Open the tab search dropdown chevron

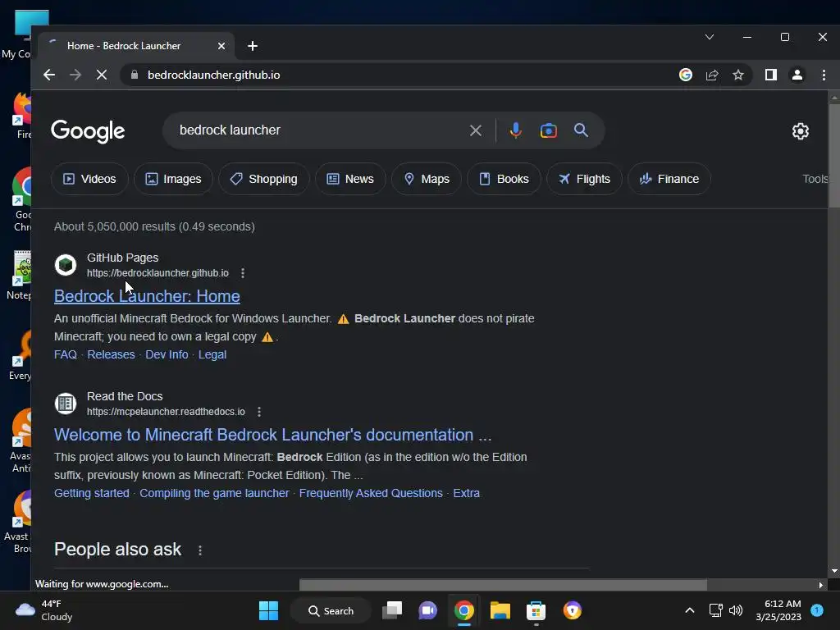(710, 37)
